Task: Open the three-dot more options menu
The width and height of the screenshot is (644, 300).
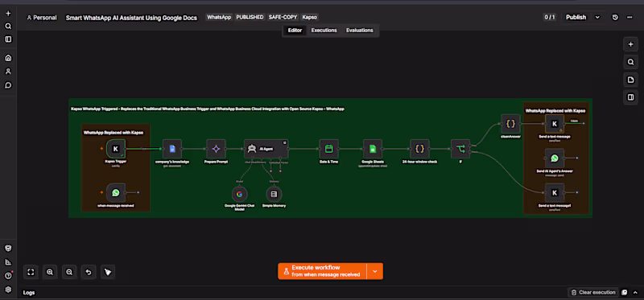Action: pos(630,17)
